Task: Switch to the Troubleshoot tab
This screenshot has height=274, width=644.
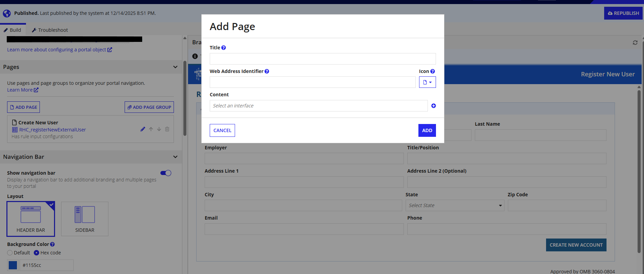Action: point(50,30)
